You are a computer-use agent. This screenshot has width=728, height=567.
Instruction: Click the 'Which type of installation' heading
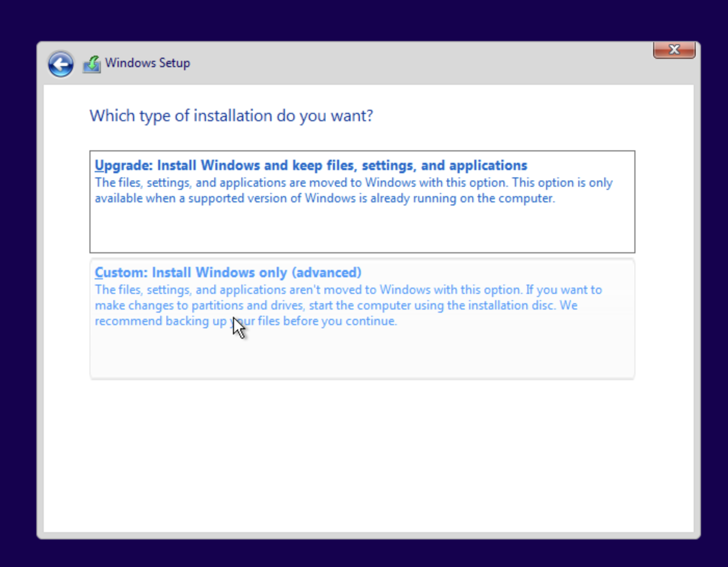coord(231,115)
